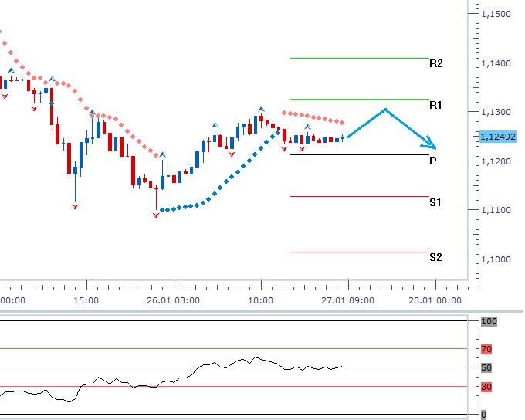Image resolution: width=525 pixels, height=420 pixels.
Task: Click the red fractal marker below the lowest candle
Action: pos(156,215)
